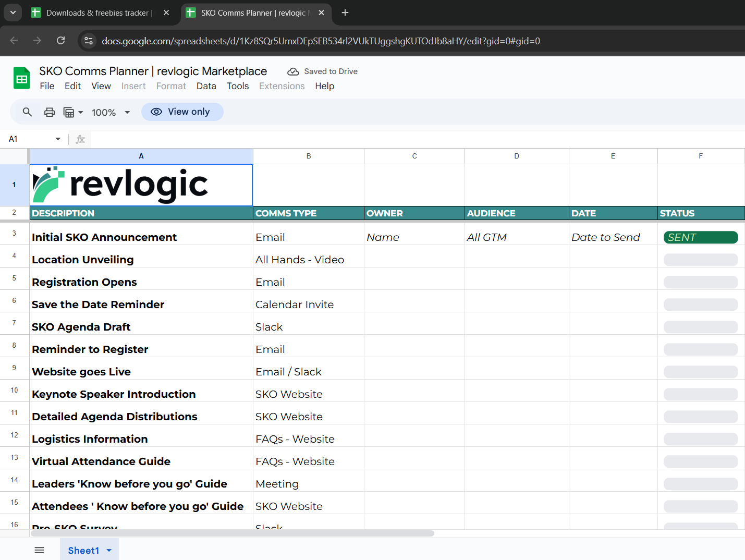Click the OWNER header cell
The height and width of the screenshot is (560, 745).
coord(414,213)
